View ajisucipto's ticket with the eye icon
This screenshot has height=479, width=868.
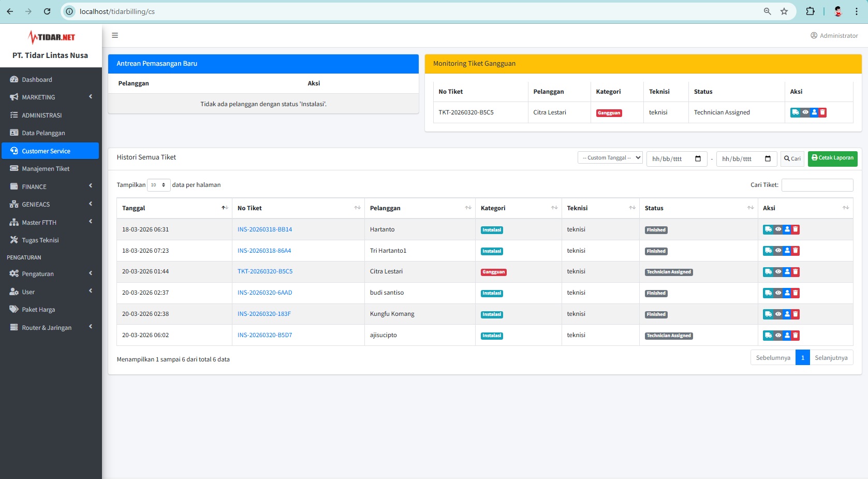(x=778, y=336)
